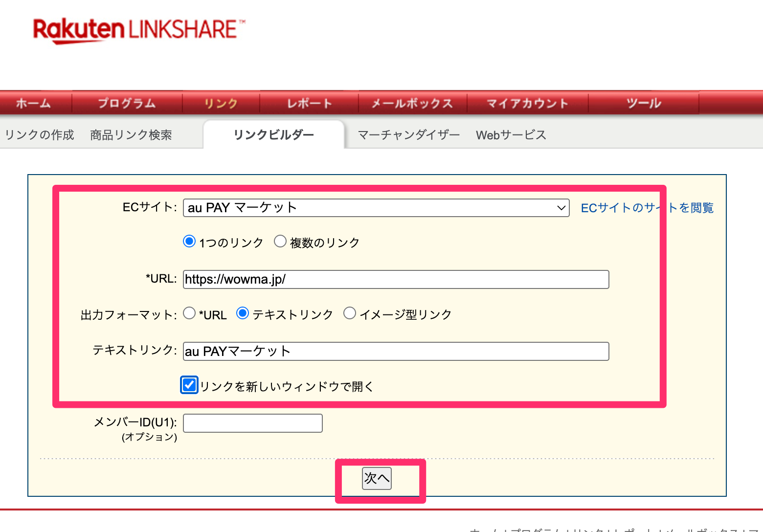The image size is (763, 532).
Task: Click the メンバーID(U1) input field
Action: click(253, 423)
